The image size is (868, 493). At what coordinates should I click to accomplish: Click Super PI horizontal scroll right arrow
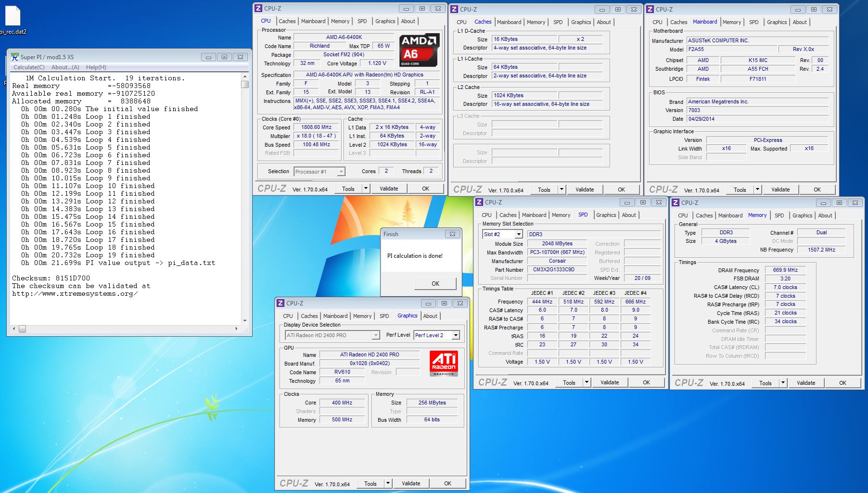(x=236, y=329)
